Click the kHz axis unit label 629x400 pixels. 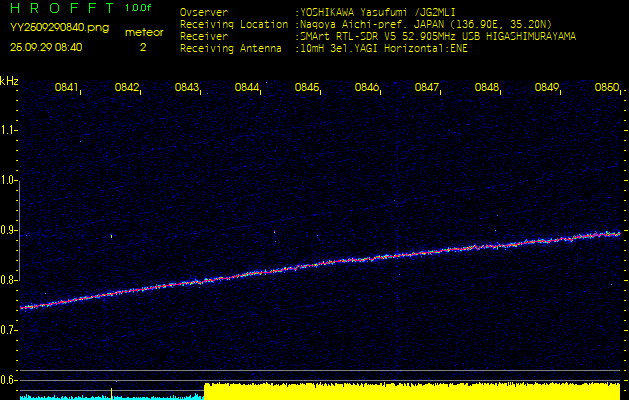[9, 81]
